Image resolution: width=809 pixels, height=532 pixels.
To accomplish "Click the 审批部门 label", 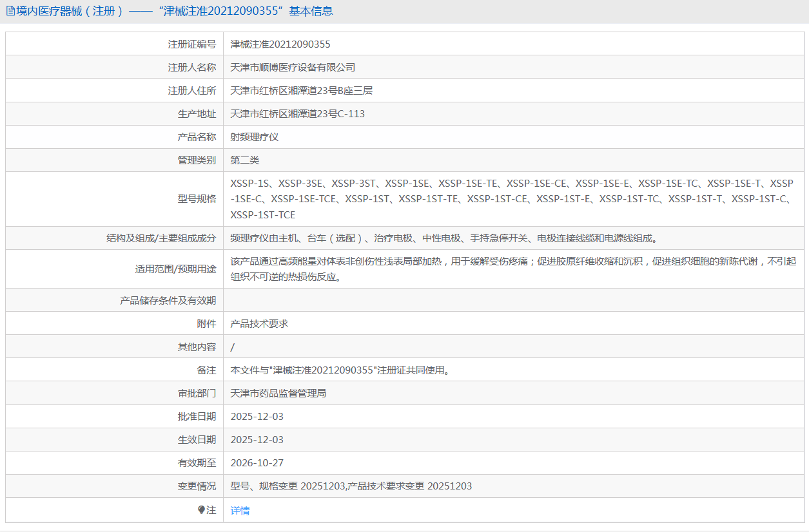I will [197, 393].
